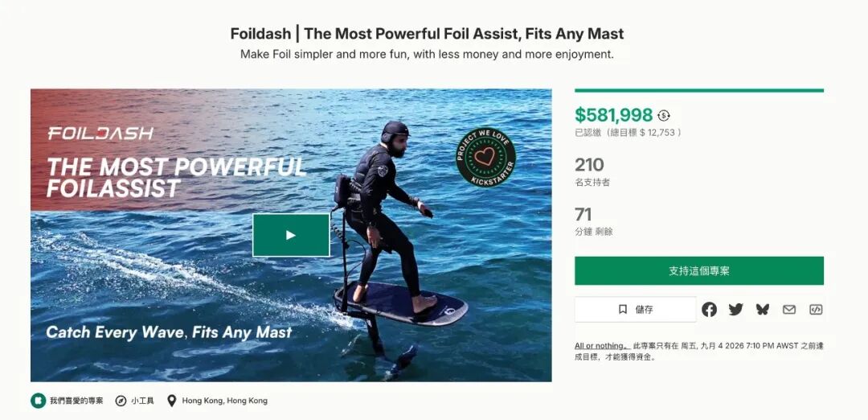Click compass icon next to 小工具

(x=121, y=401)
